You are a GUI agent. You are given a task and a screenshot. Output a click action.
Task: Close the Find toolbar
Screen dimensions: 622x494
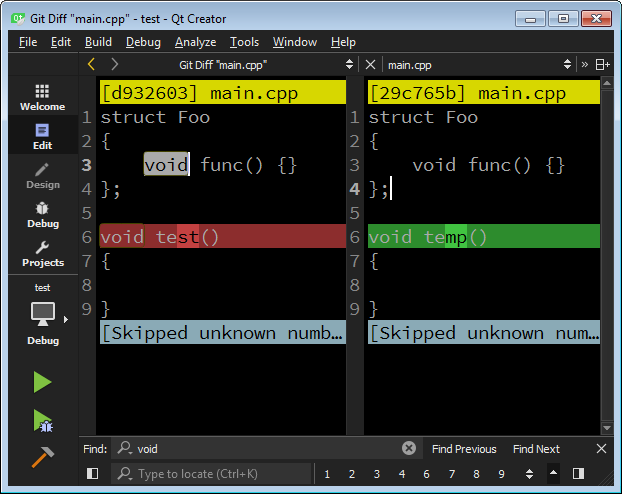click(601, 449)
